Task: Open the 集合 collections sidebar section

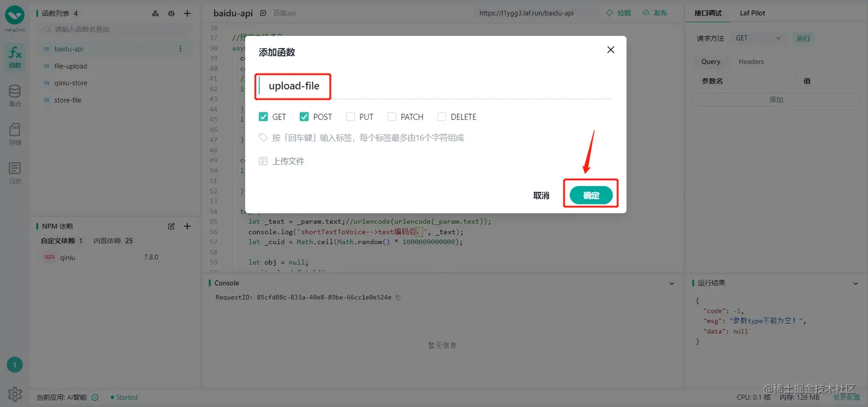Action: (15, 96)
